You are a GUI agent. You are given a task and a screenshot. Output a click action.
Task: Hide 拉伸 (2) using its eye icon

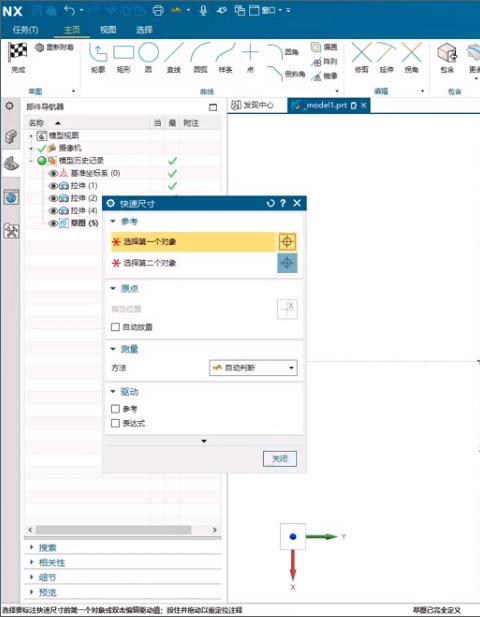[53, 198]
